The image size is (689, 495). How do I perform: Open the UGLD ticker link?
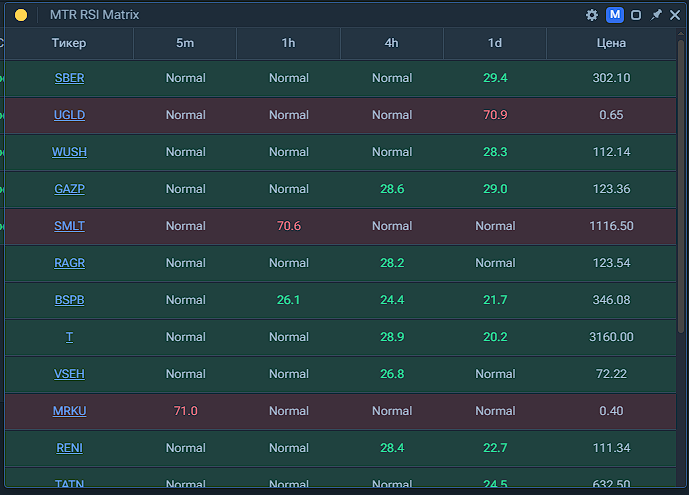pos(69,115)
